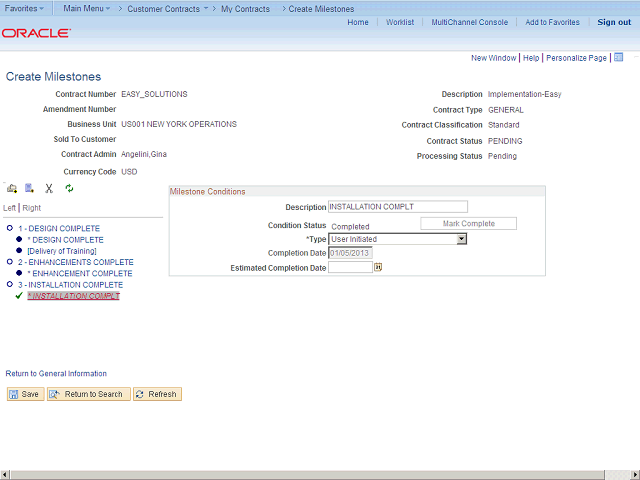This screenshot has height=480, width=640.
Task: Open the Worklist link
Action: pyautogui.click(x=400, y=22)
